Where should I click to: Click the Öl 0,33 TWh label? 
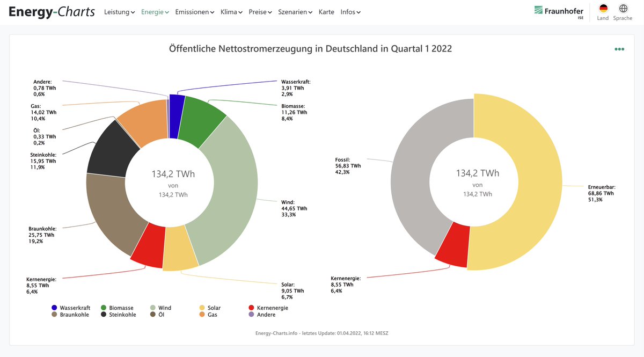tap(45, 136)
